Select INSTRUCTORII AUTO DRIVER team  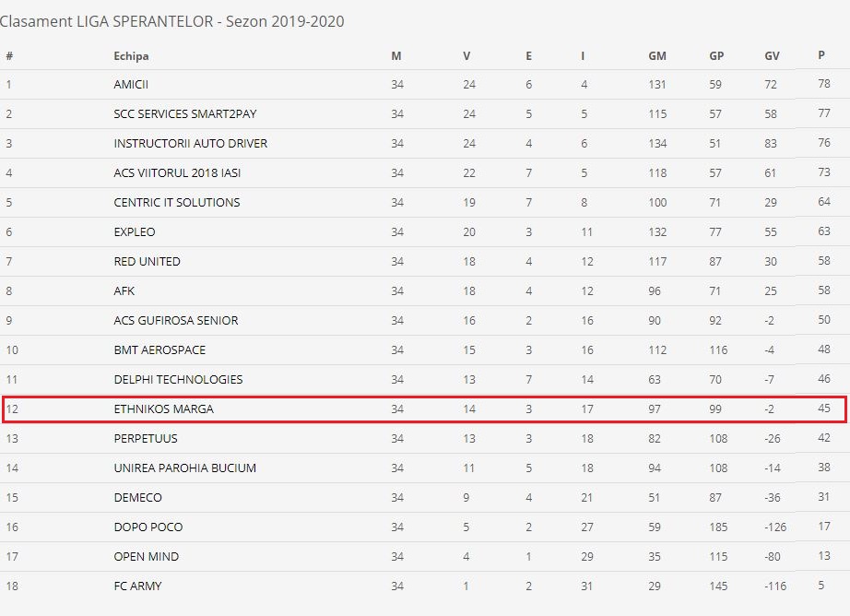coord(190,144)
